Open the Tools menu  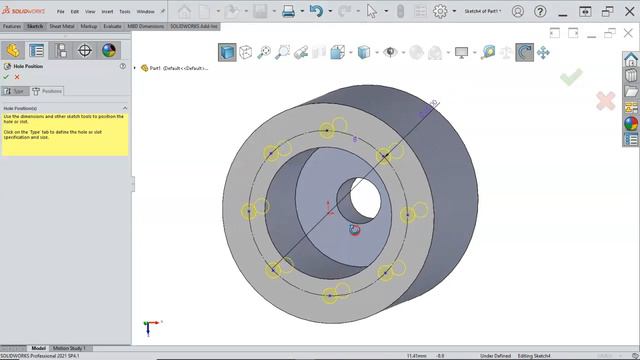[125, 12]
